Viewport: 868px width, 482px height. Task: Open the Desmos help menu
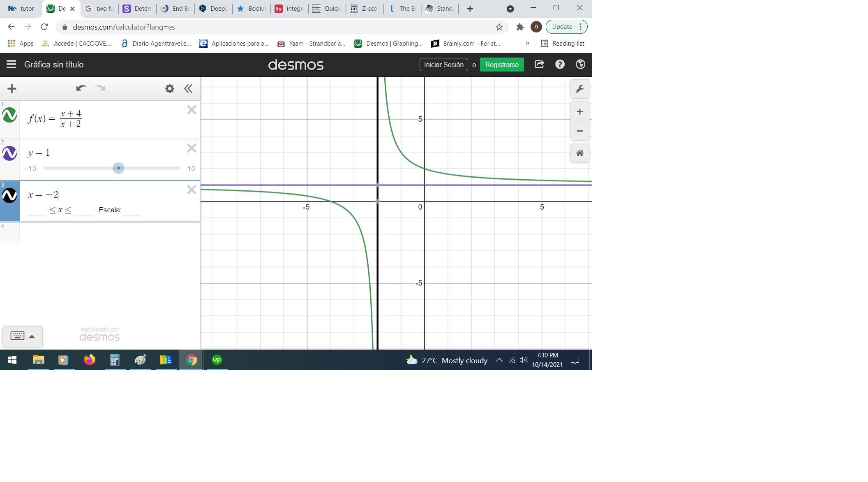pos(559,65)
